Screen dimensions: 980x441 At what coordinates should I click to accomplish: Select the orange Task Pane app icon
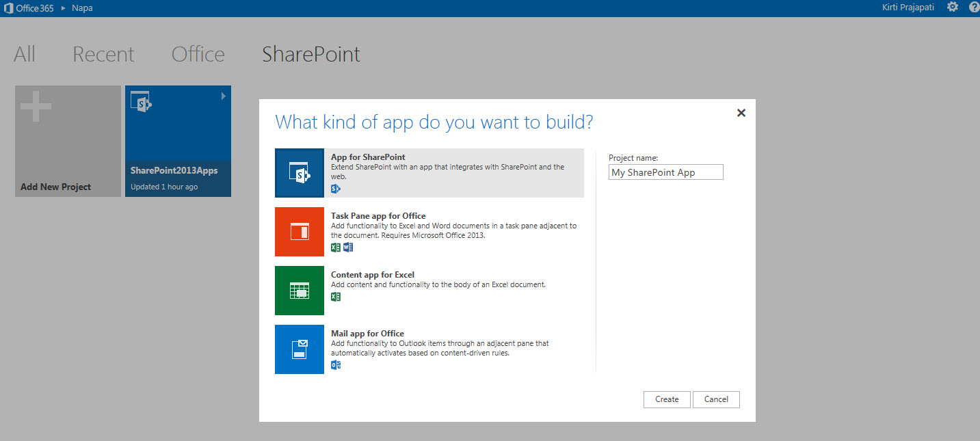300,232
